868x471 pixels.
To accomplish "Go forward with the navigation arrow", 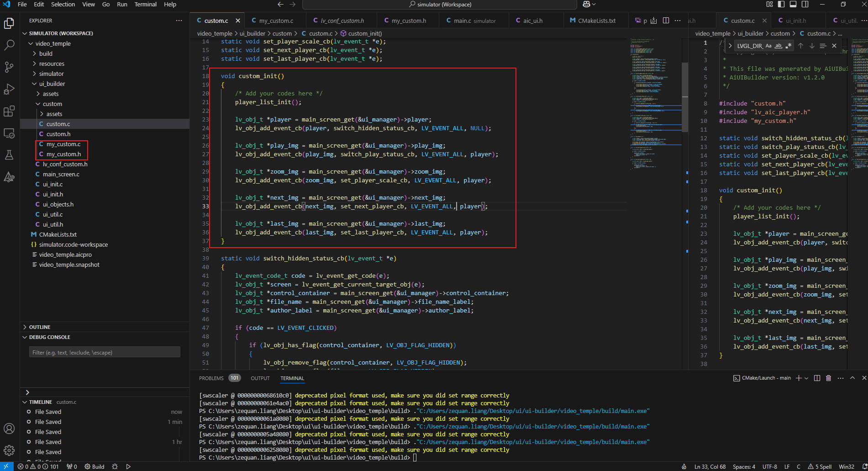I will point(293,4).
